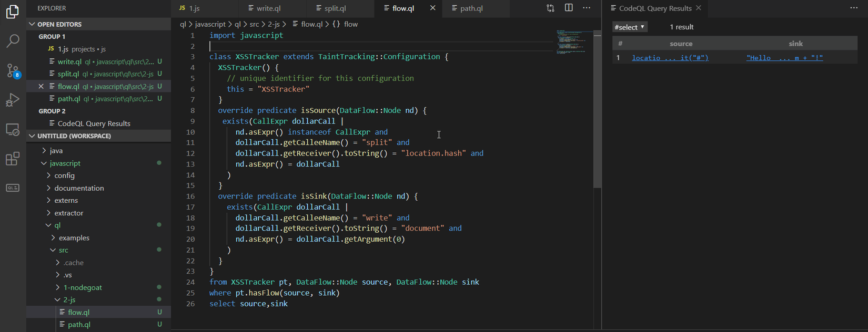Switch to the path.ql editor tab

point(471,8)
